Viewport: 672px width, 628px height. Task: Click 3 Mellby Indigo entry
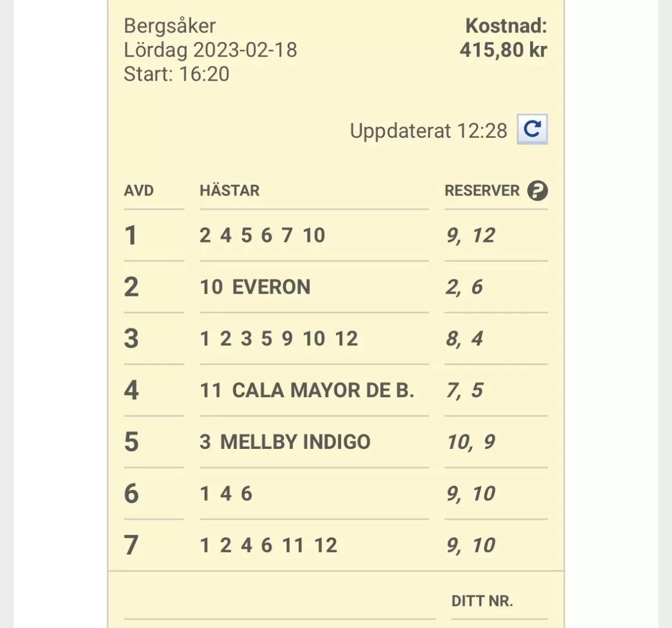pyautogui.click(x=285, y=442)
